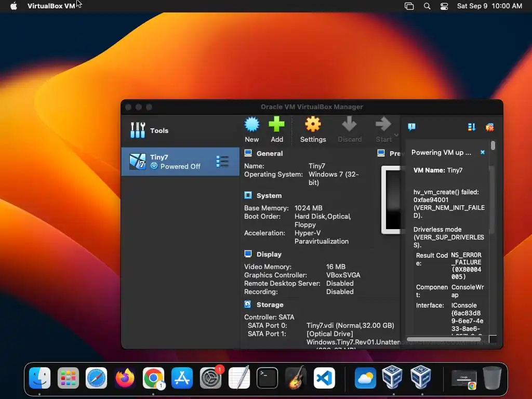Launch Google Chrome from the Dock

pos(153,378)
